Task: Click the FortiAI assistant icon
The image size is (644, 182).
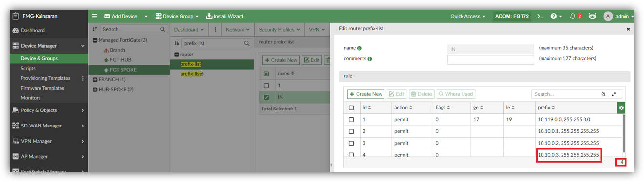Action: click(x=592, y=16)
